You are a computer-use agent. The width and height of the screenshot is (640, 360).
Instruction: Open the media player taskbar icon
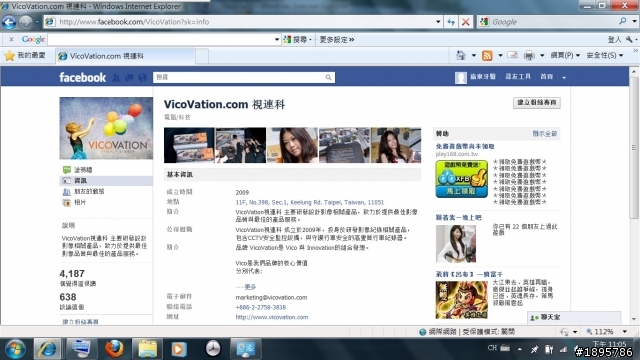[178, 349]
